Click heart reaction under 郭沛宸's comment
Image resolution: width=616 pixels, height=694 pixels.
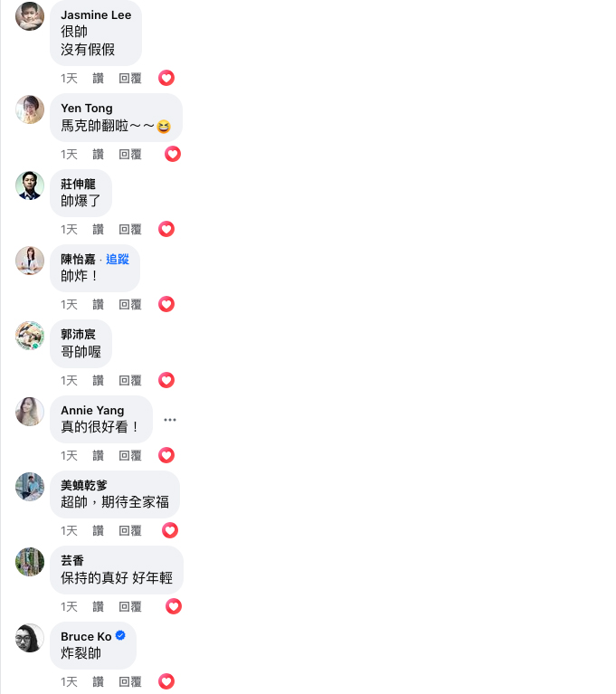pos(166,380)
